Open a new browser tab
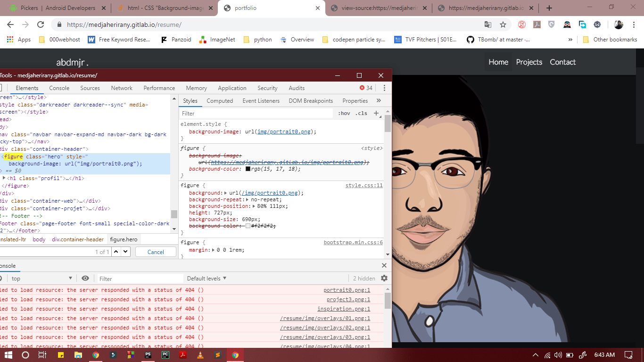Image resolution: width=644 pixels, height=362 pixels. (549, 8)
